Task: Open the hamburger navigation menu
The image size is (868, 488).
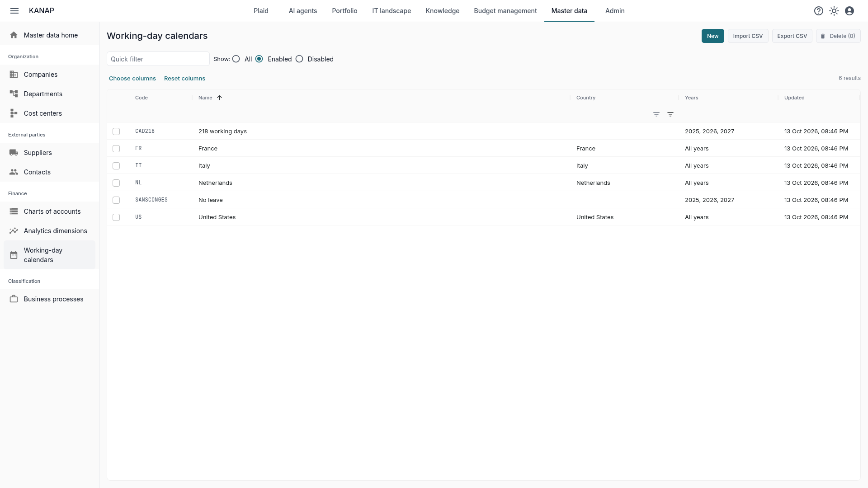Action: (x=14, y=11)
